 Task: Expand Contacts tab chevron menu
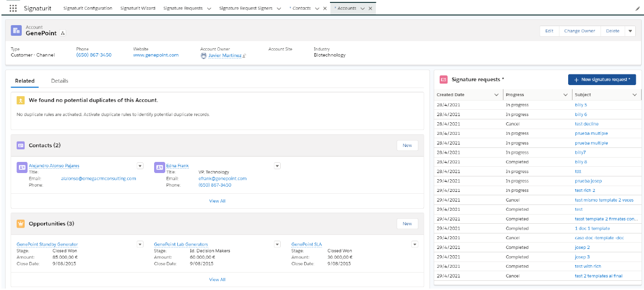pyautogui.click(x=316, y=9)
